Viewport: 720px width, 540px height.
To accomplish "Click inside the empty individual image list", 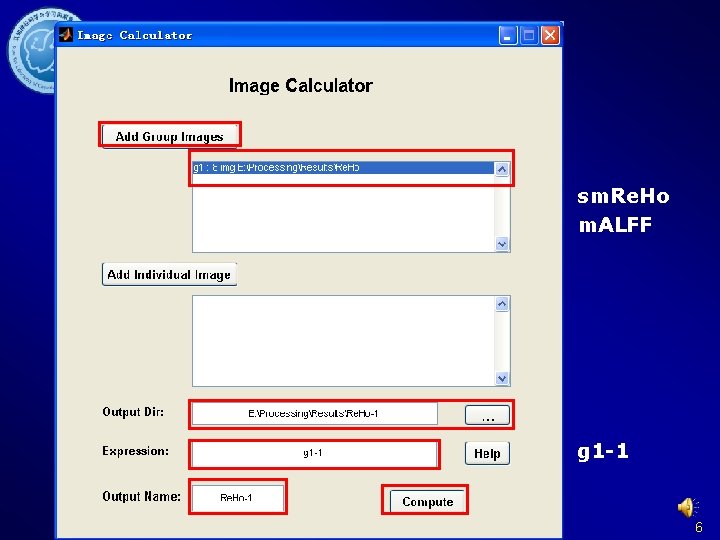I will (x=343, y=341).
